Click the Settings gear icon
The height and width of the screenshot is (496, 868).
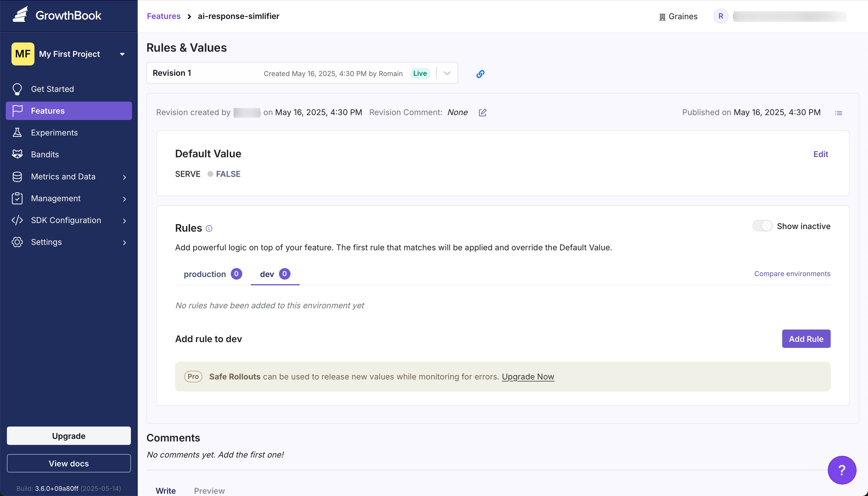[17, 242]
